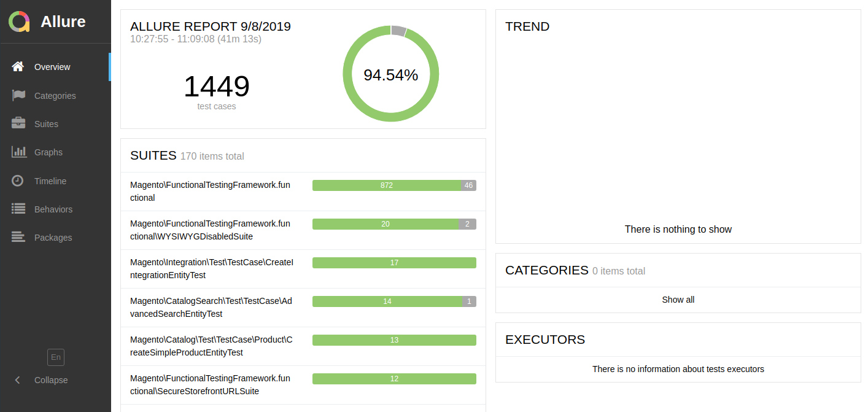Click the Suites briefcase icon
868x412 pixels.
click(x=18, y=123)
